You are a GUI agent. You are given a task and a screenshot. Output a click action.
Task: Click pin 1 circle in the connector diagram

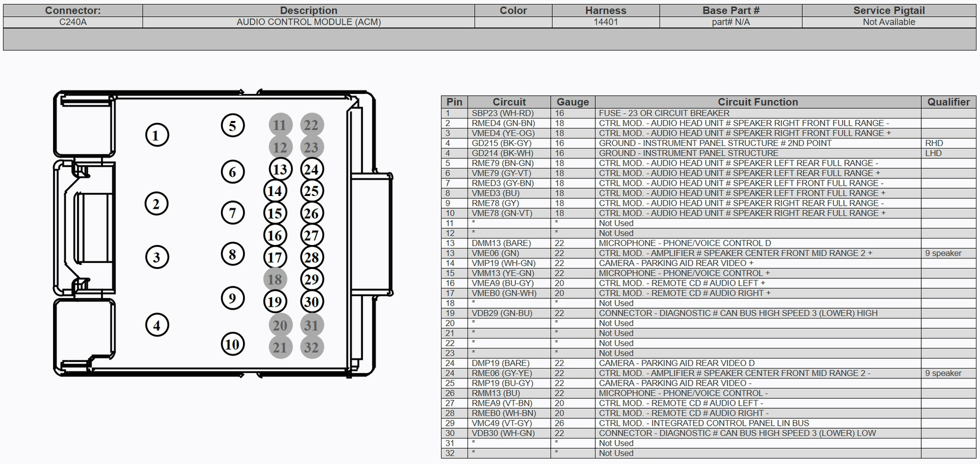[x=157, y=135]
